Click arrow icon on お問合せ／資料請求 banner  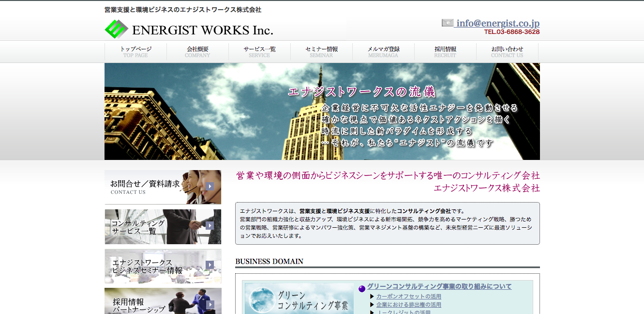210,186
